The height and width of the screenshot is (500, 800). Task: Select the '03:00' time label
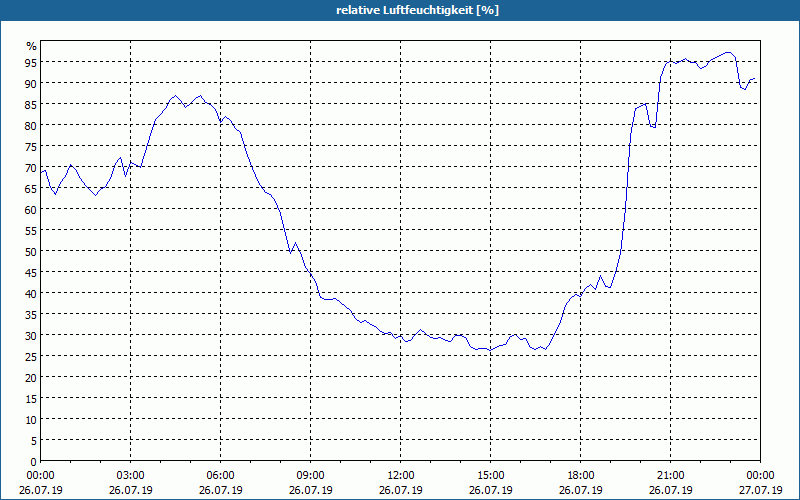click(x=131, y=476)
